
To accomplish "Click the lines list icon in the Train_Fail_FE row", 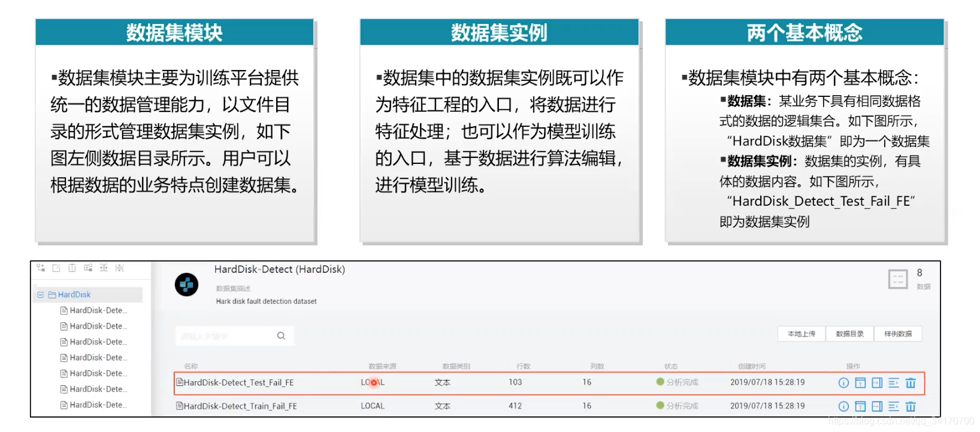I will 894,406.
